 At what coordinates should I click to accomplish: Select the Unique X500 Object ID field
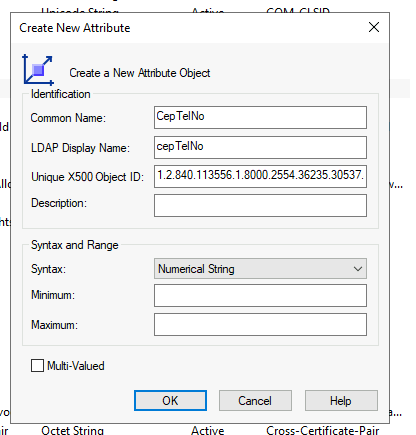point(260,176)
